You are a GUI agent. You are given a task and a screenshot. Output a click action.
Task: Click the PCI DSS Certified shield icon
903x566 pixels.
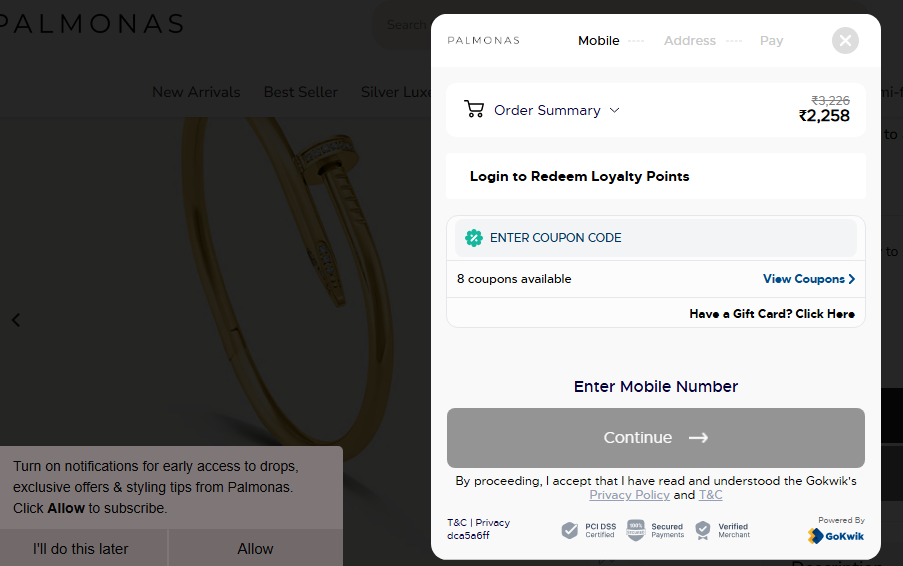[x=570, y=530]
